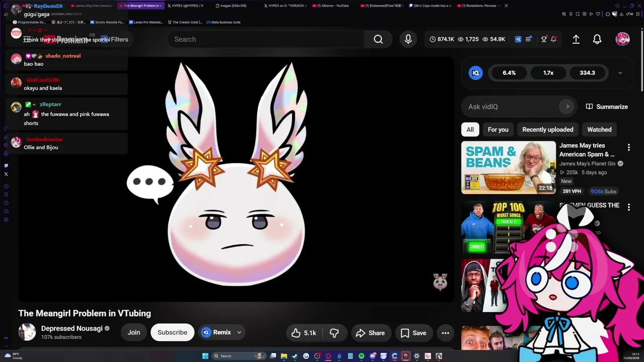The image size is (644, 362).
Task: Select the Watched filter chip
Action: click(599, 129)
